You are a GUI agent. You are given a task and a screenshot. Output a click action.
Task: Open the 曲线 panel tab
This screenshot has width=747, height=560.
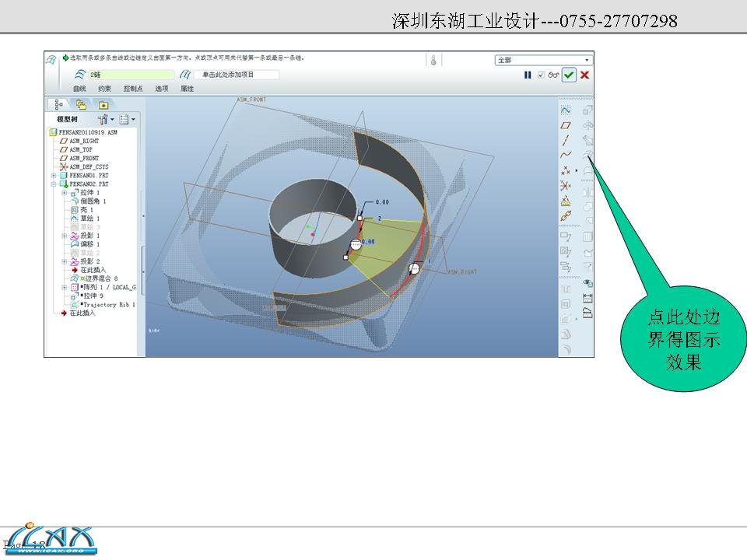coord(79,89)
